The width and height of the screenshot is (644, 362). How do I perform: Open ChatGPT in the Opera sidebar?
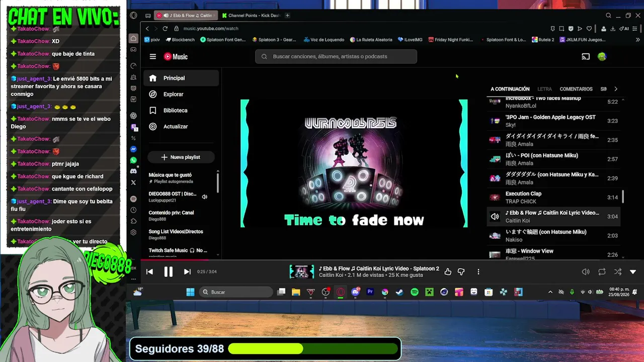[x=133, y=115]
